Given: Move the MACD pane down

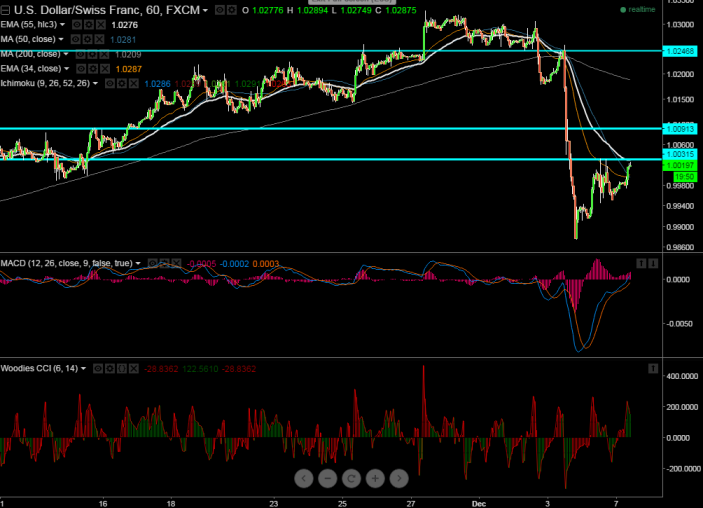Looking at the screenshot, I should point(653,263).
